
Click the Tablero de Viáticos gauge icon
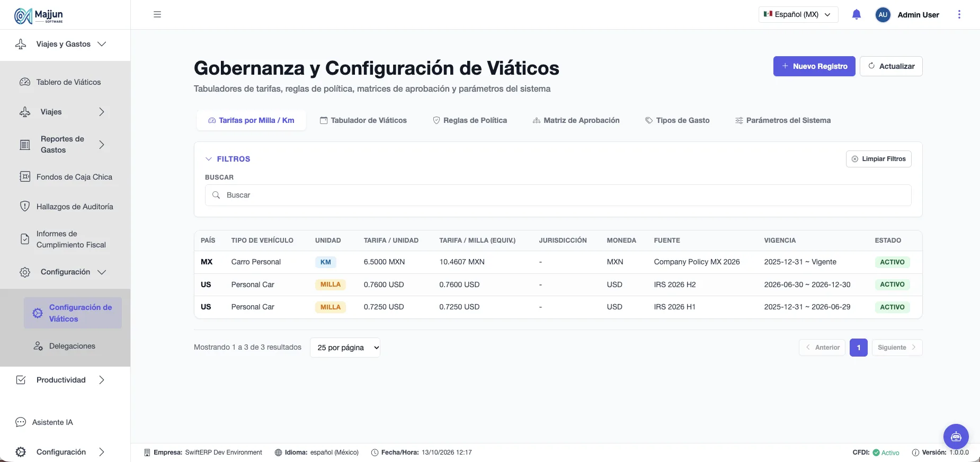pos(25,82)
